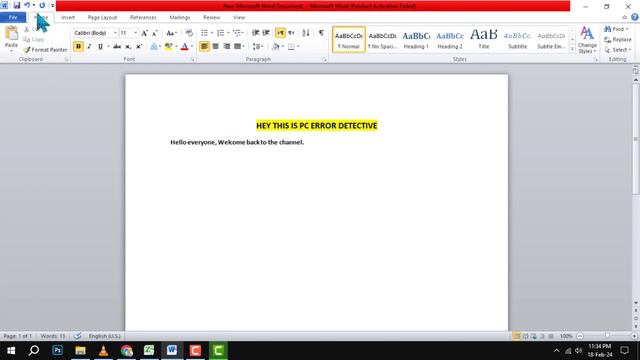Open Photoshop from the taskbar
The image size is (640, 360).
point(57,350)
